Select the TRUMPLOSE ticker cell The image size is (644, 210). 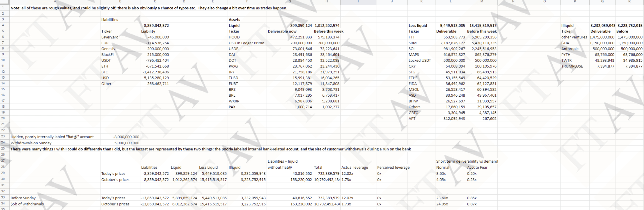click(572, 66)
